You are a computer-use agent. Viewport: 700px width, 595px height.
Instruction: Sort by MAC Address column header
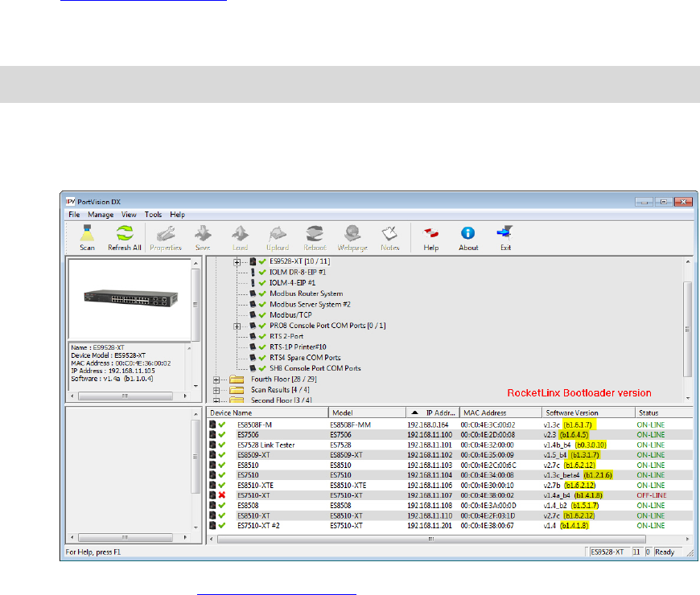point(501,413)
